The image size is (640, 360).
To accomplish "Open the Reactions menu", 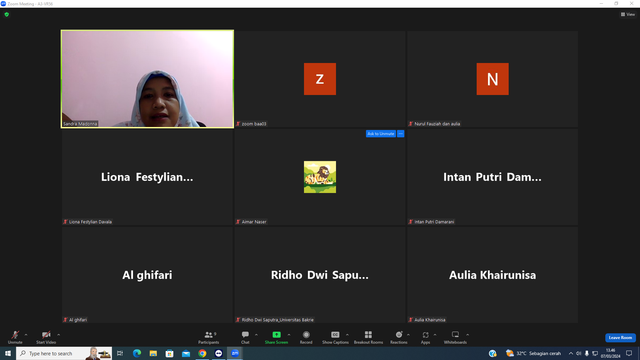I will [x=399, y=337].
